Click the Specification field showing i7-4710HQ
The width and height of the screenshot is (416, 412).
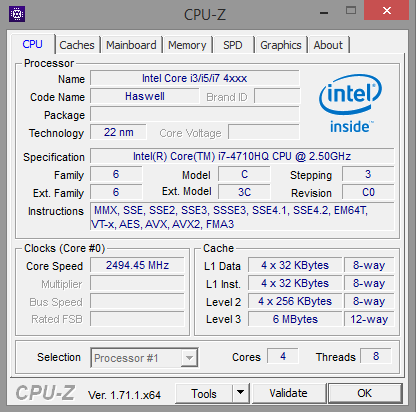pyautogui.click(x=242, y=156)
